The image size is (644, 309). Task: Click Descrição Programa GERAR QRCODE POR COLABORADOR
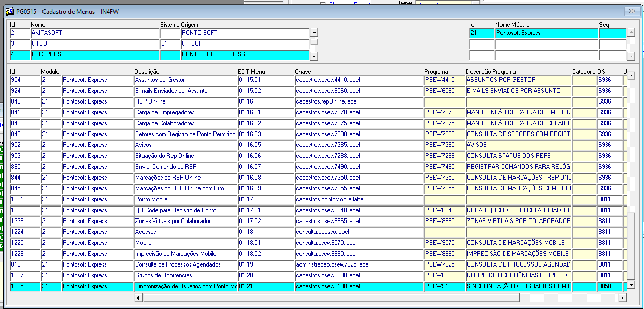pos(519,210)
